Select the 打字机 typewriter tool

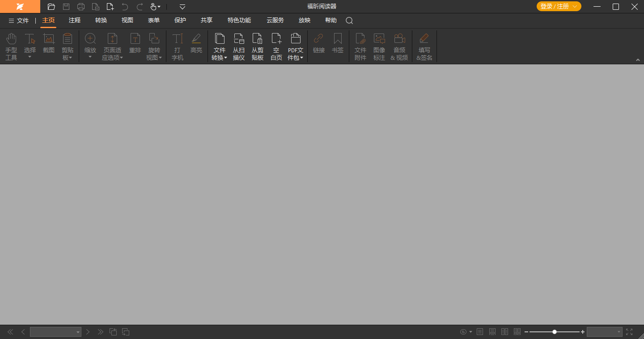click(178, 46)
